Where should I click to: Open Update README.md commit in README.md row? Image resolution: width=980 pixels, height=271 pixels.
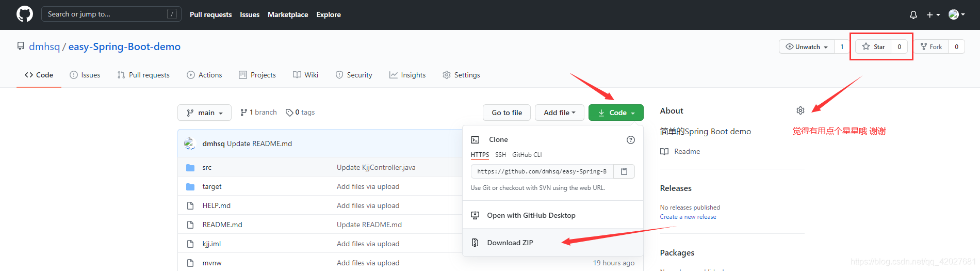pos(369,225)
